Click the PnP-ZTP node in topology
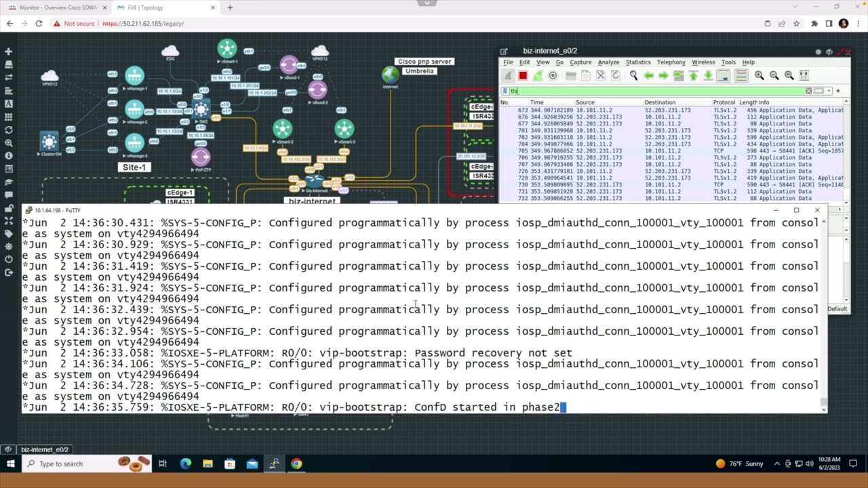This screenshot has width=868, height=488. point(201,159)
